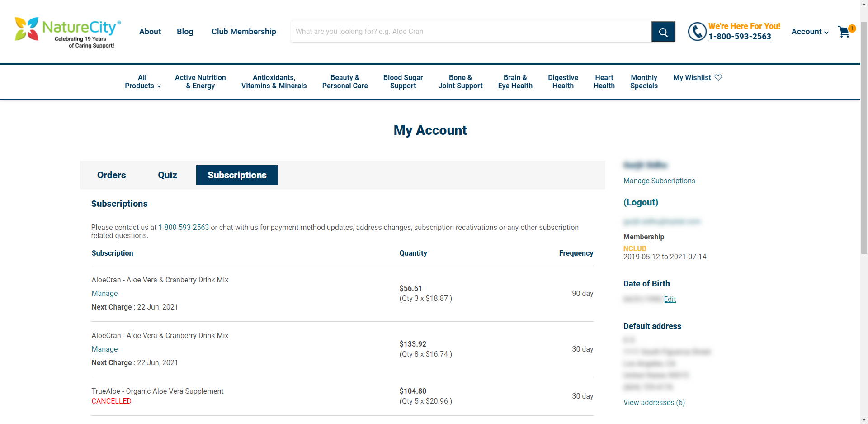Open Bone & Joint Support category
Image resolution: width=868 pixels, height=424 pixels.
tap(460, 81)
